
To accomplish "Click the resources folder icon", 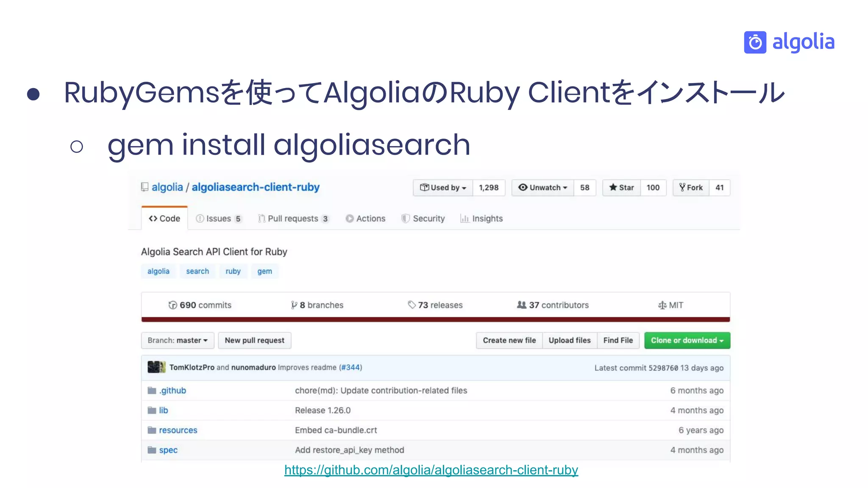I will (152, 430).
